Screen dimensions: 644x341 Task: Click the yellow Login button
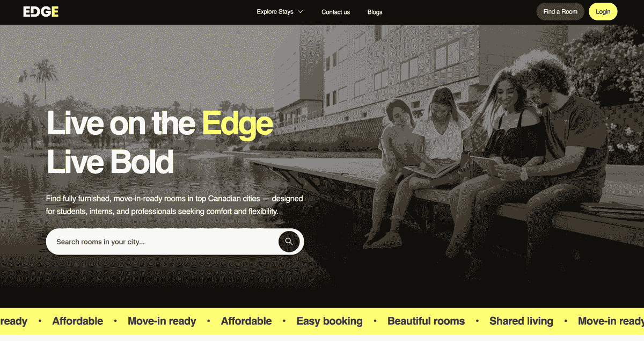click(603, 12)
